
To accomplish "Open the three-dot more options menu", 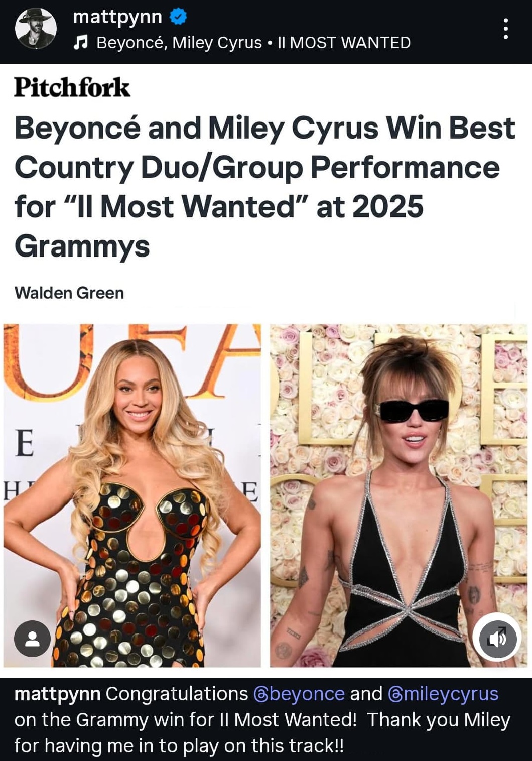I will click(x=505, y=29).
